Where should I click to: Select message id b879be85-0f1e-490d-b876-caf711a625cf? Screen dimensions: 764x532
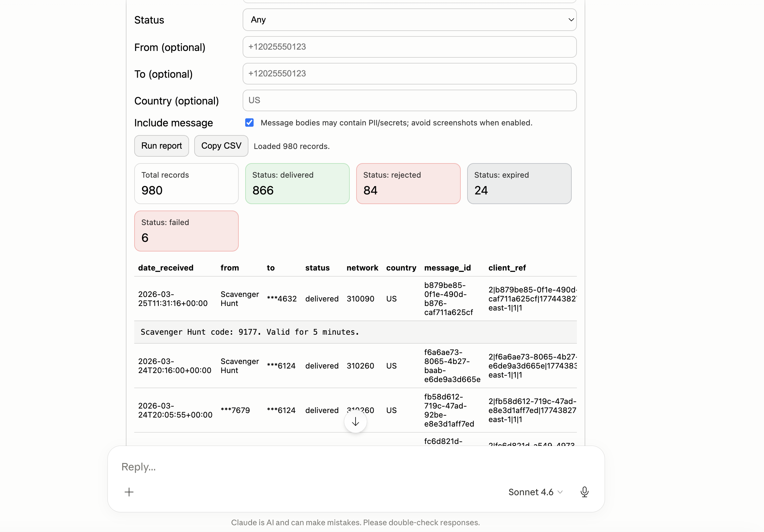(x=448, y=299)
